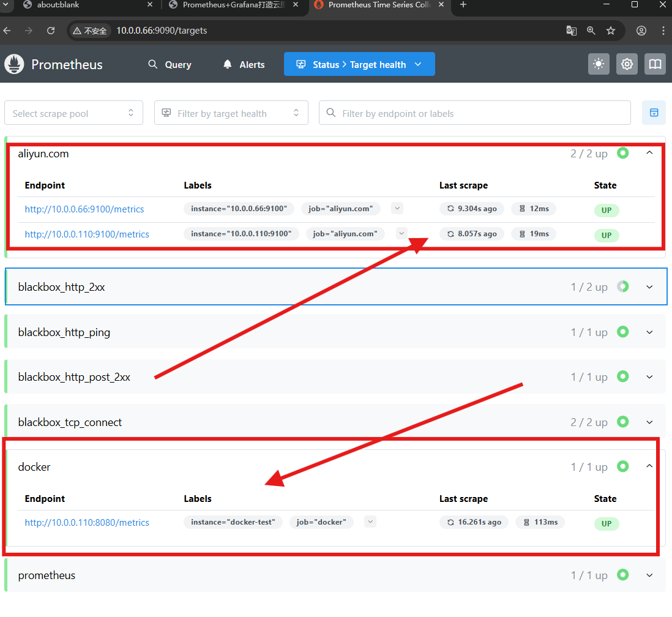672x617 pixels.
Task: Click the blackbox_http_ping health ring icon
Action: point(622,332)
